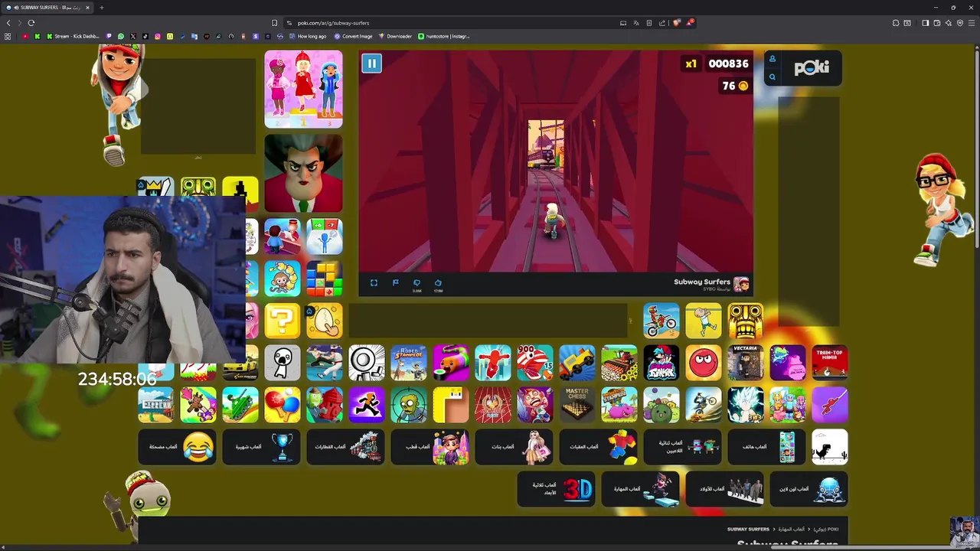
Task: Open the funny games laughing emoji category
Action: [177, 447]
